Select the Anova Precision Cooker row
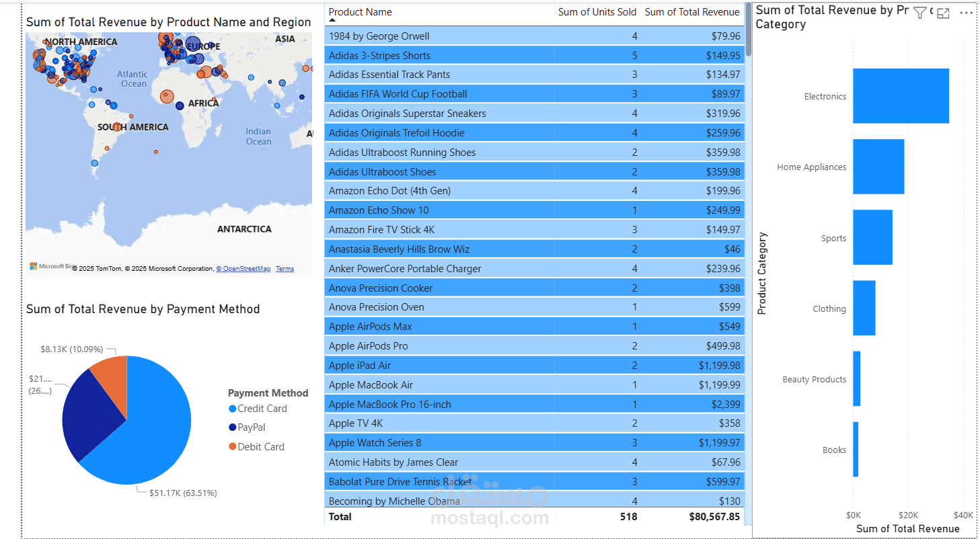The height and width of the screenshot is (539, 980). pos(535,288)
